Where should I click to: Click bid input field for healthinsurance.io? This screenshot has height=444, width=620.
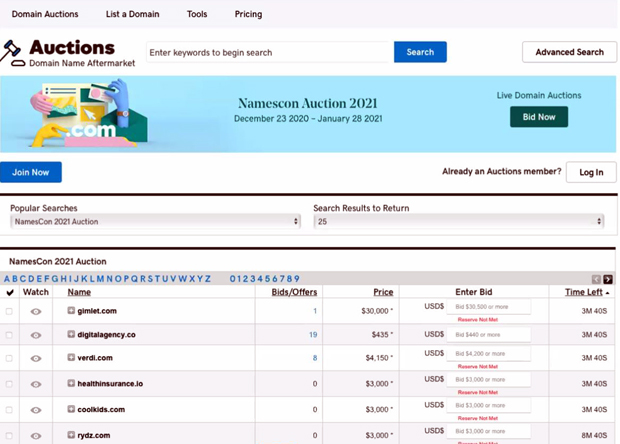click(489, 380)
